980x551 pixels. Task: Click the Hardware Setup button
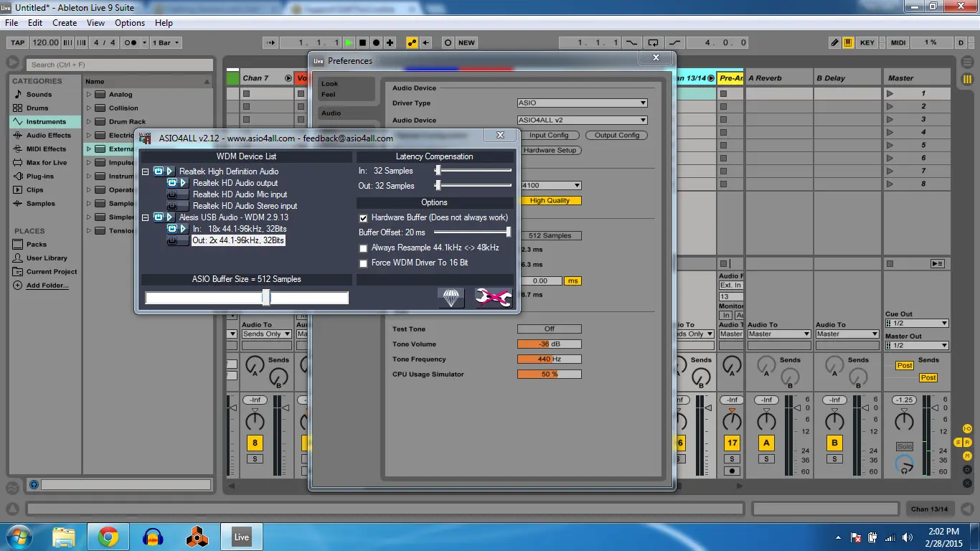pos(550,150)
